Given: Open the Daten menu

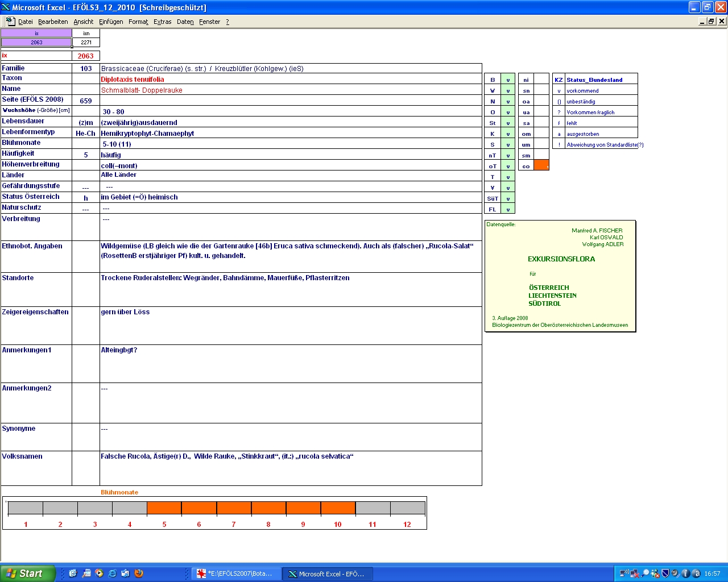Looking at the screenshot, I should click(x=185, y=22).
